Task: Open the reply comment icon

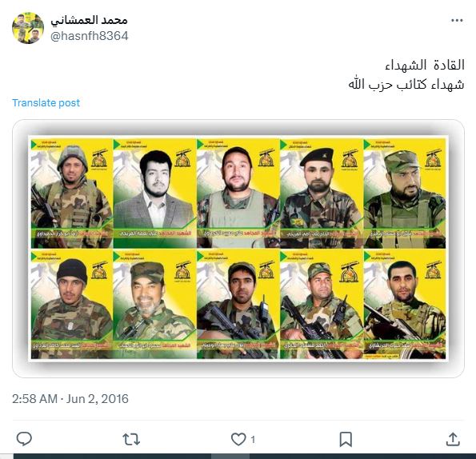Action: click(24, 439)
